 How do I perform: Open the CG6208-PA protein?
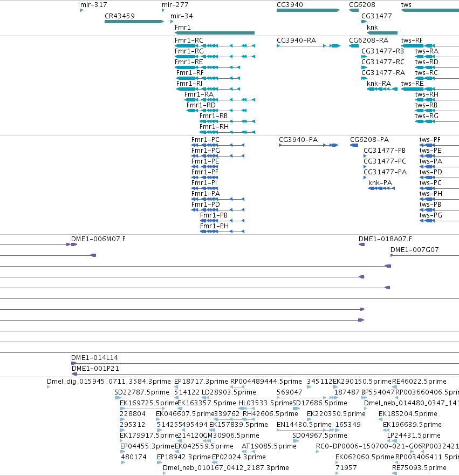coord(369,140)
